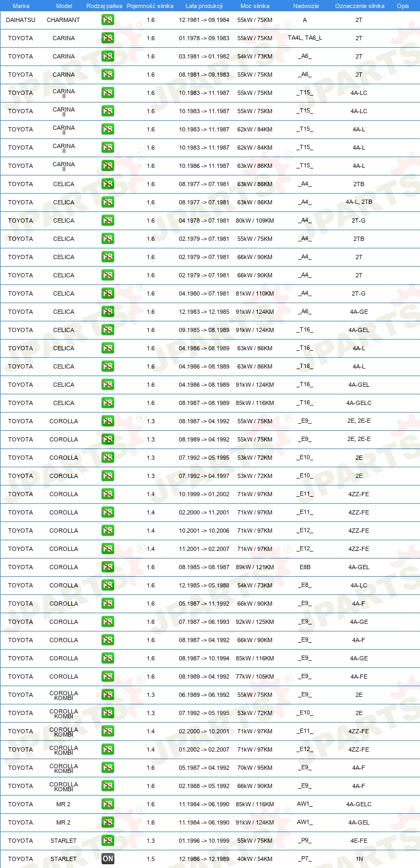Viewport: 420px width, 868px height.
Task: Click the Oznaczenie silnika column header
Action: [x=360, y=6]
